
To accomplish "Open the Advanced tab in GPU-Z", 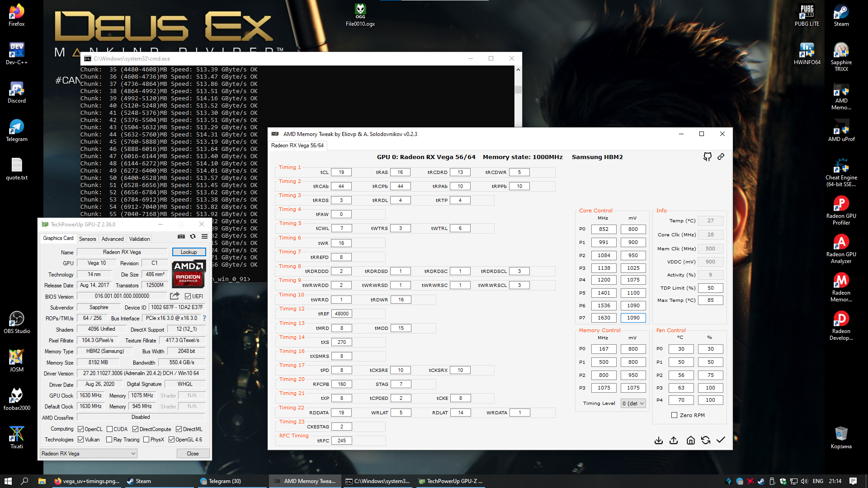I will point(112,239).
